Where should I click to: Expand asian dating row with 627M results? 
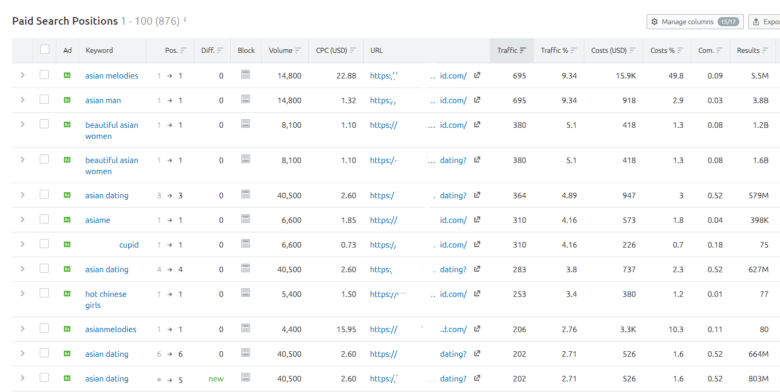pyautogui.click(x=22, y=269)
